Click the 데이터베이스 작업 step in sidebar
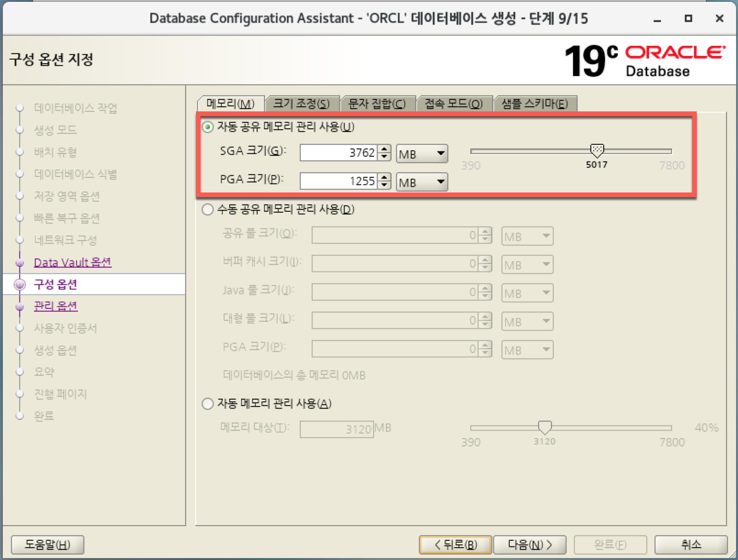Screen dimensions: 738x560 coord(75,108)
